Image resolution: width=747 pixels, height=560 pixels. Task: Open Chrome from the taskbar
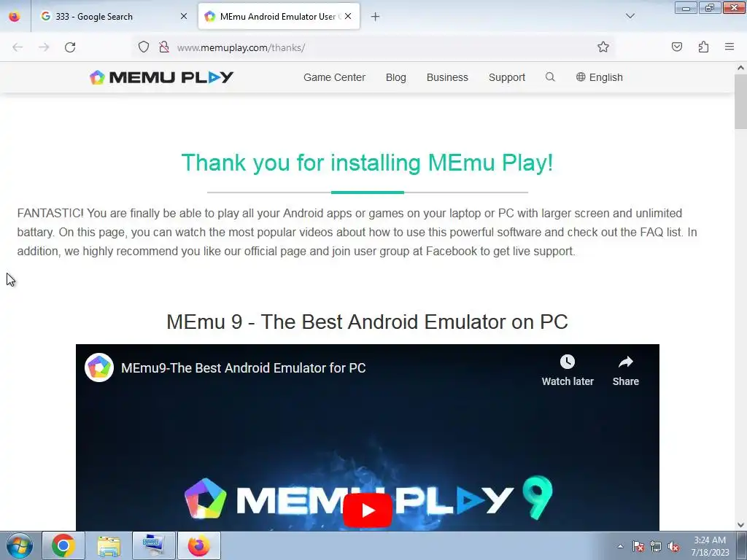coord(63,545)
